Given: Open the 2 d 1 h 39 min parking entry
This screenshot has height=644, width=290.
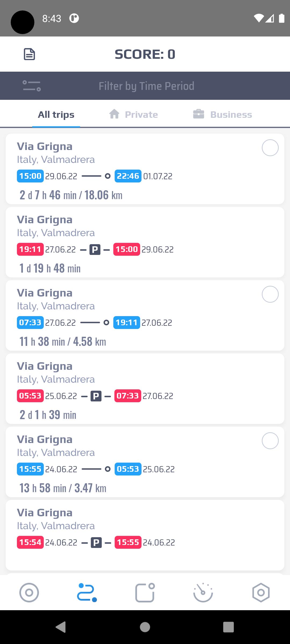Looking at the screenshot, I should pyautogui.click(x=145, y=389).
